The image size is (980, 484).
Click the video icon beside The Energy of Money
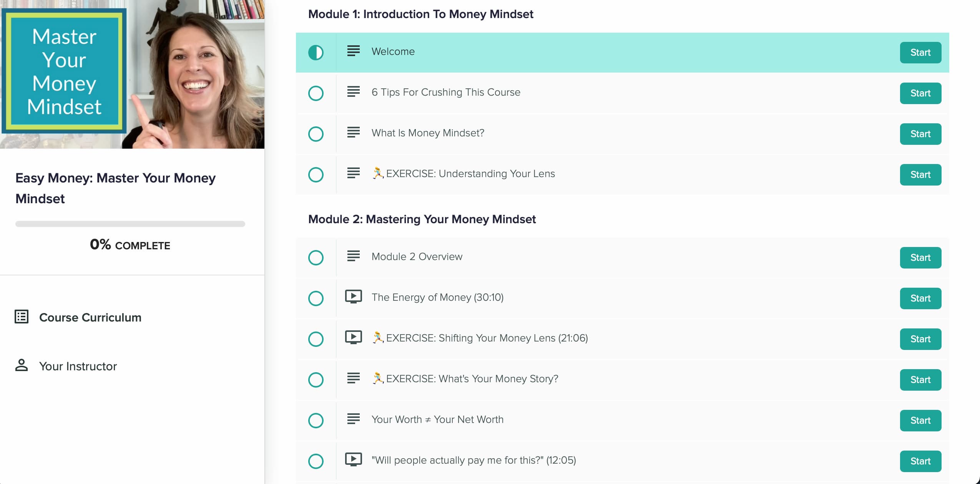tap(354, 297)
